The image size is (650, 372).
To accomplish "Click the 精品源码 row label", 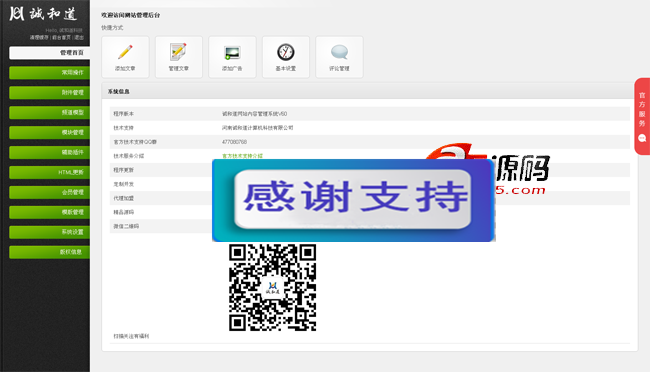I will tap(124, 212).
